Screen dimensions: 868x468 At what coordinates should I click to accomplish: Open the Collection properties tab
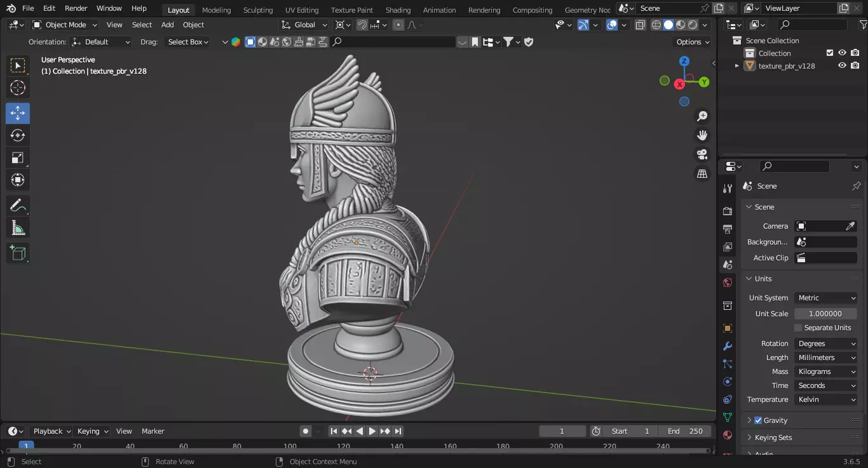(x=728, y=305)
